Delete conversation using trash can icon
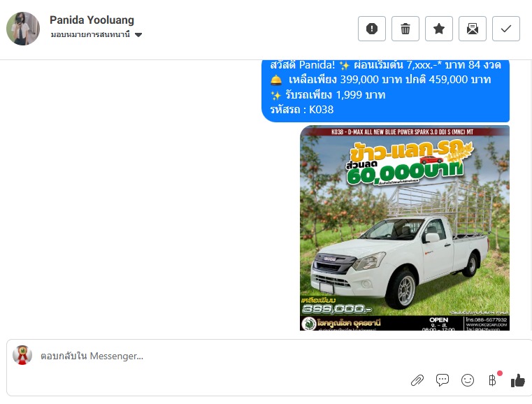The width and height of the screenshot is (532, 404). click(x=405, y=29)
